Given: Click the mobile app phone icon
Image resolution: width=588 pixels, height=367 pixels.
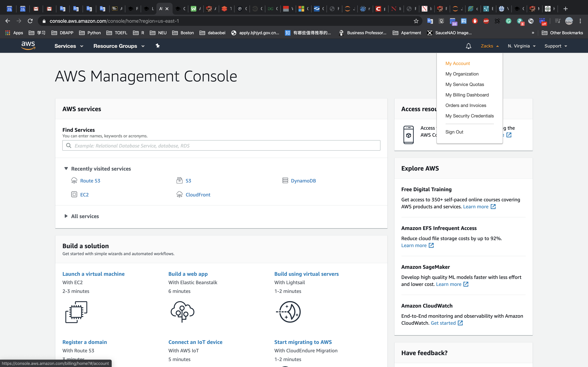Looking at the screenshot, I should point(408,135).
